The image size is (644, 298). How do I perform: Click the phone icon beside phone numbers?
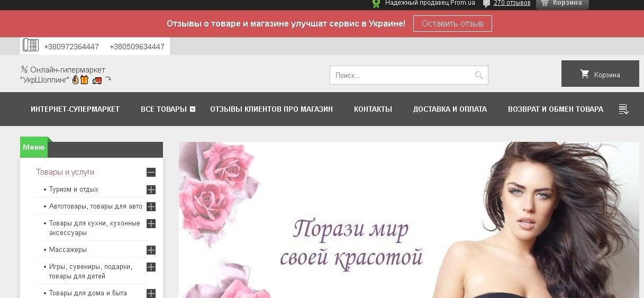(x=31, y=46)
